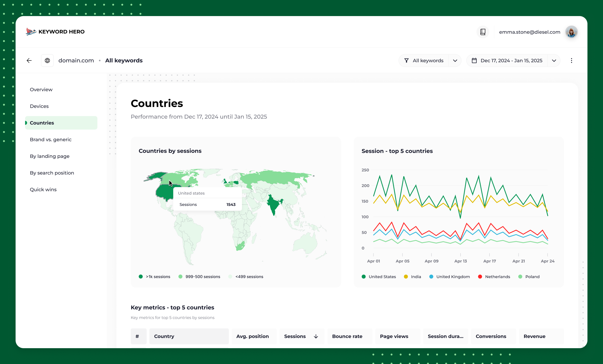Select Countries in the sidebar
The width and height of the screenshot is (603, 364).
click(61, 123)
